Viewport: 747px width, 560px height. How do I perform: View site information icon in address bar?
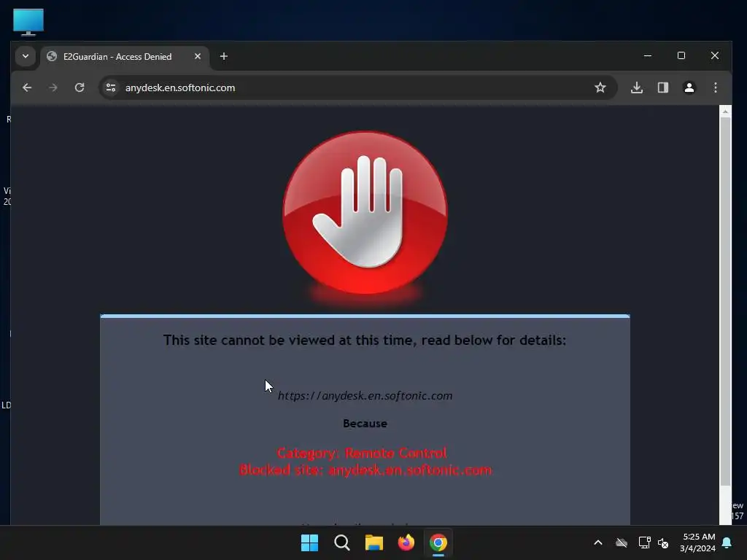(111, 87)
